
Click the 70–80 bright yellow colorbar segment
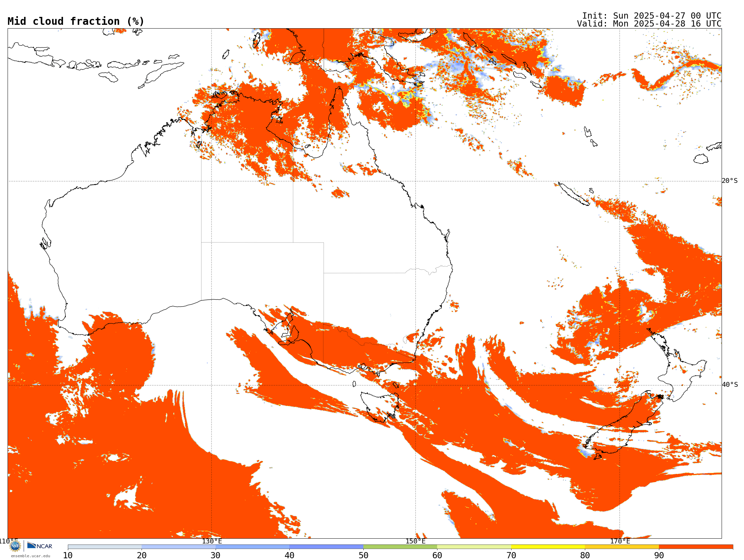(x=548, y=547)
